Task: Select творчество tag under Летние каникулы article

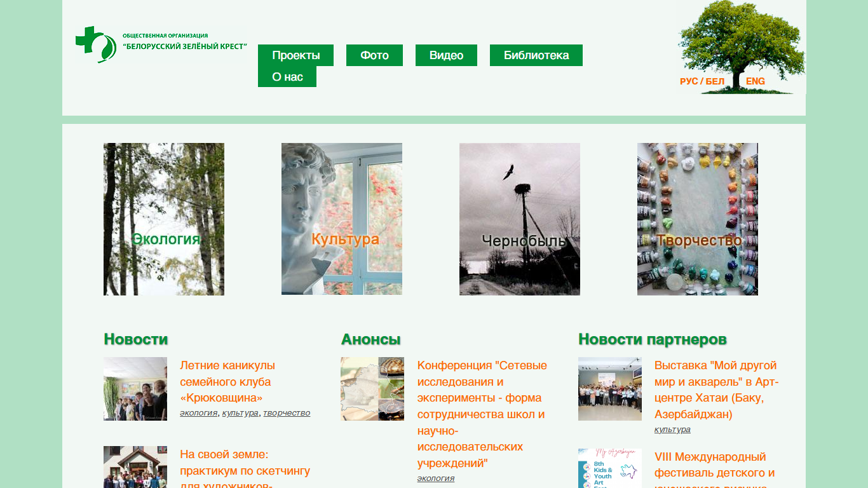Action: pyautogui.click(x=287, y=413)
